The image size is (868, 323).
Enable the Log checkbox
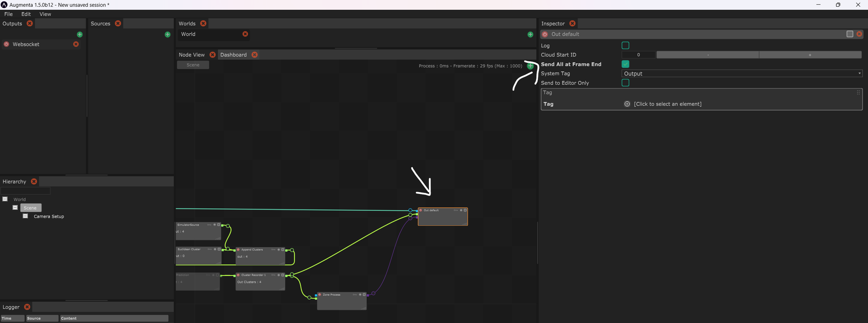pos(625,45)
